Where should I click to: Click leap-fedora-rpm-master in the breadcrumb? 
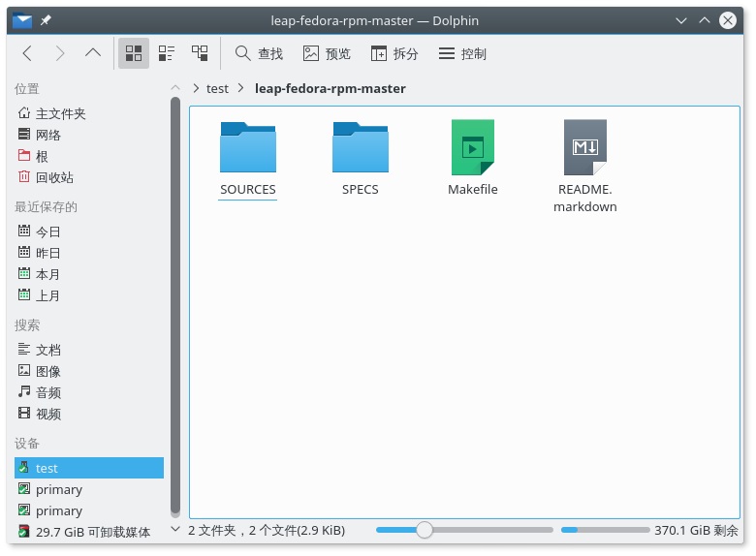[330, 89]
